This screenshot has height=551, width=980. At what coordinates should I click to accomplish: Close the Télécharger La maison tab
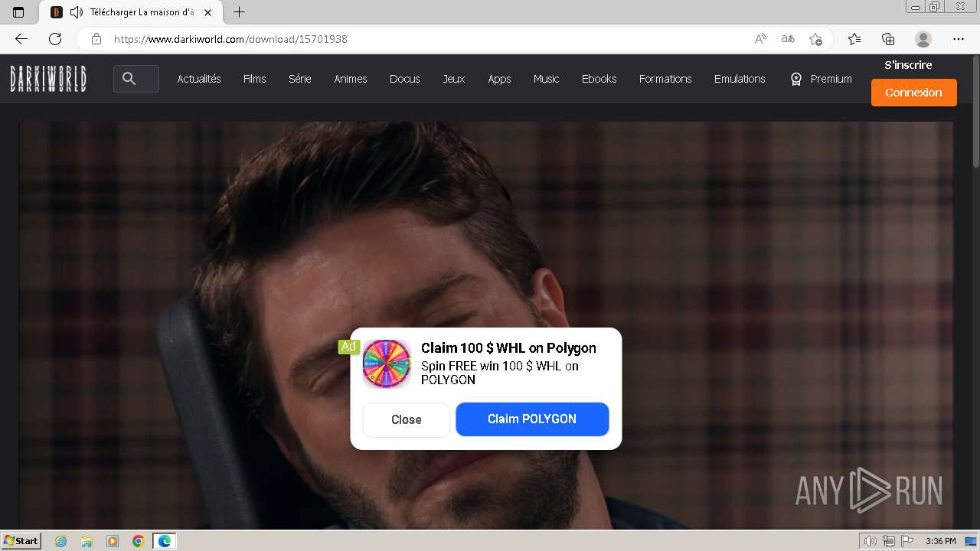[x=207, y=12]
